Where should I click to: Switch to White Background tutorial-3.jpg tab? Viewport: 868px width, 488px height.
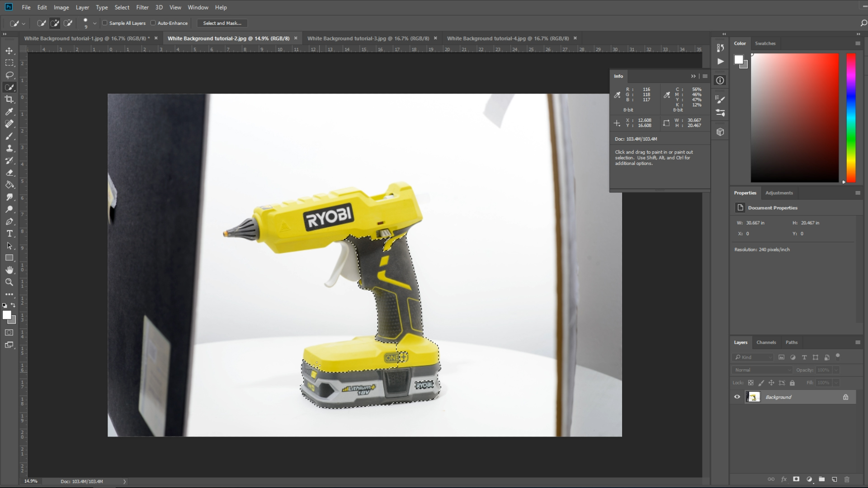pos(368,38)
